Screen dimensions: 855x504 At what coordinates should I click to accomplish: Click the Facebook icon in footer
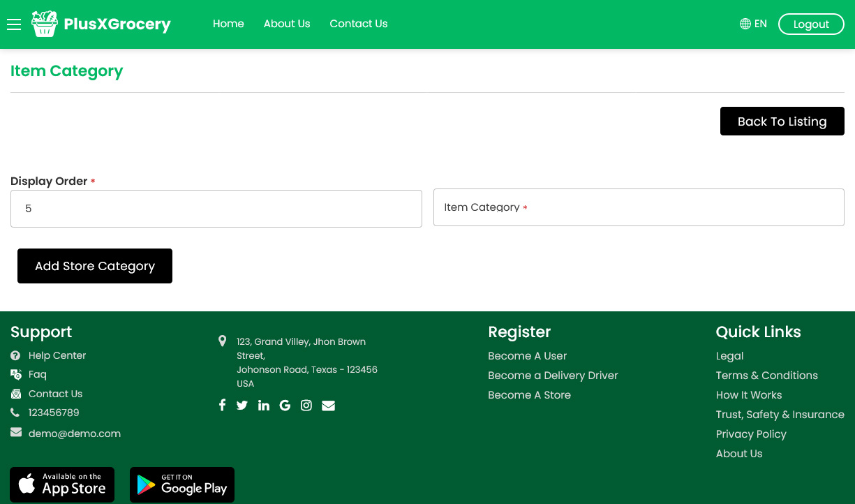pos(222,405)
